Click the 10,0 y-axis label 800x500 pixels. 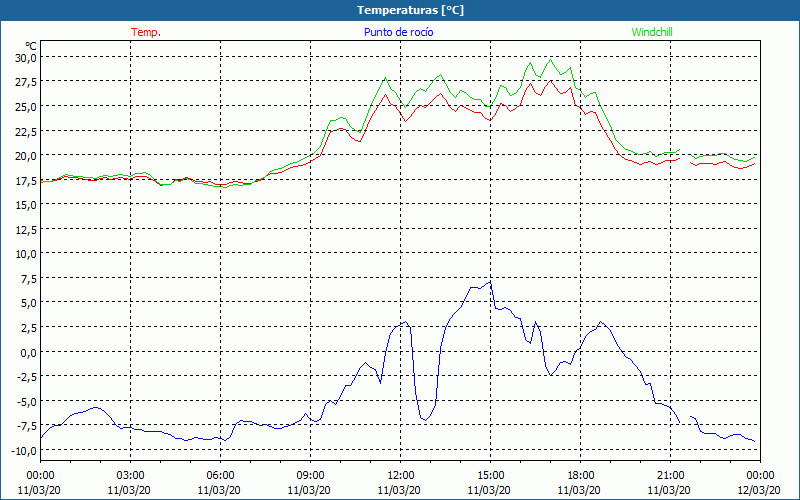tap(26, 254)
